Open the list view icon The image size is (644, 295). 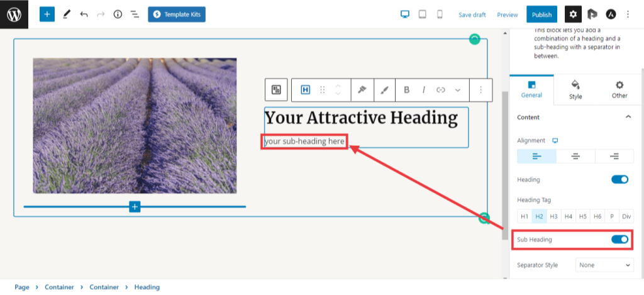tap(135, 14)
